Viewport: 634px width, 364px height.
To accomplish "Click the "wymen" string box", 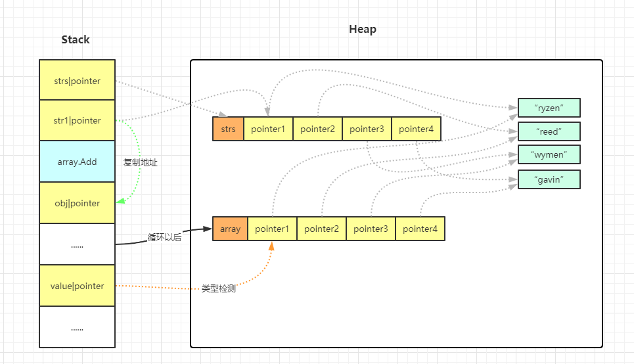I will [549, 155].
